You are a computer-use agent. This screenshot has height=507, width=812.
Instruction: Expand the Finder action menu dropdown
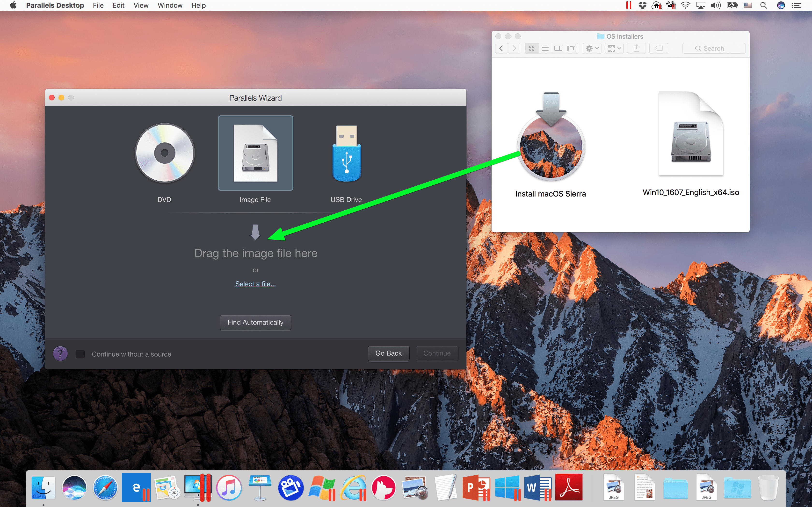(592, 48)
